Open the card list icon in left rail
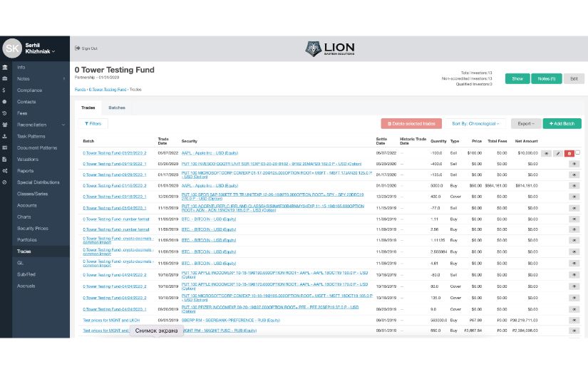The width and height of the screenshot is (588, 374). pos(4,147)
